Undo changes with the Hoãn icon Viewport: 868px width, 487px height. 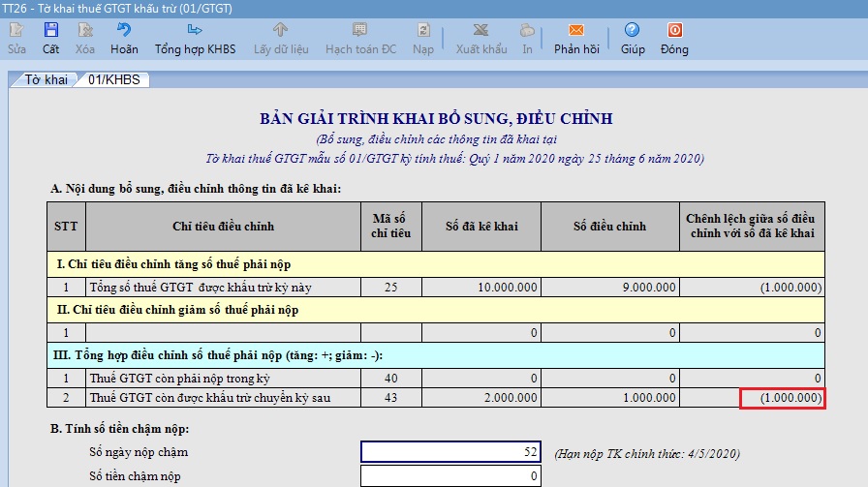124,30
